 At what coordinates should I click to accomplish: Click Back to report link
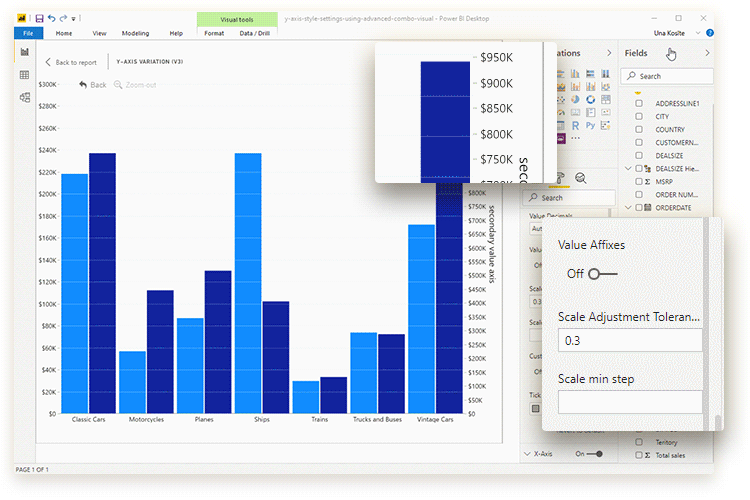coord(71,62)
